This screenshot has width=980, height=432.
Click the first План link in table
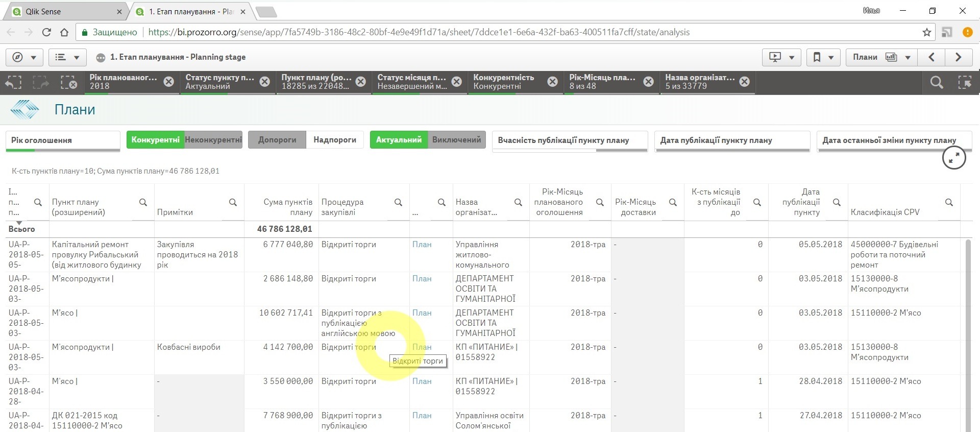point(422,245)
